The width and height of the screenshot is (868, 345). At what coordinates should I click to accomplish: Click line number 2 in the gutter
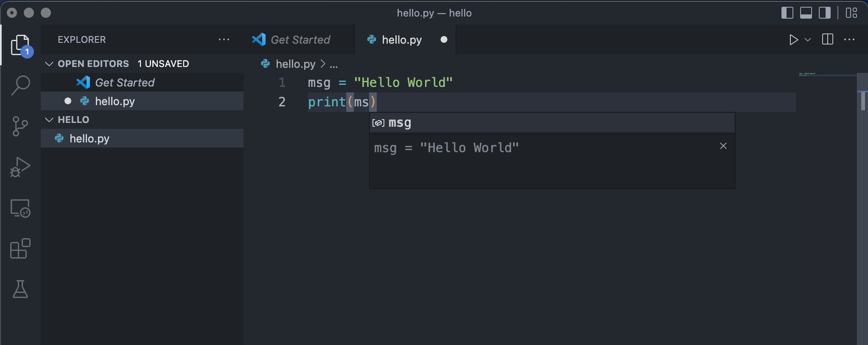282,102
